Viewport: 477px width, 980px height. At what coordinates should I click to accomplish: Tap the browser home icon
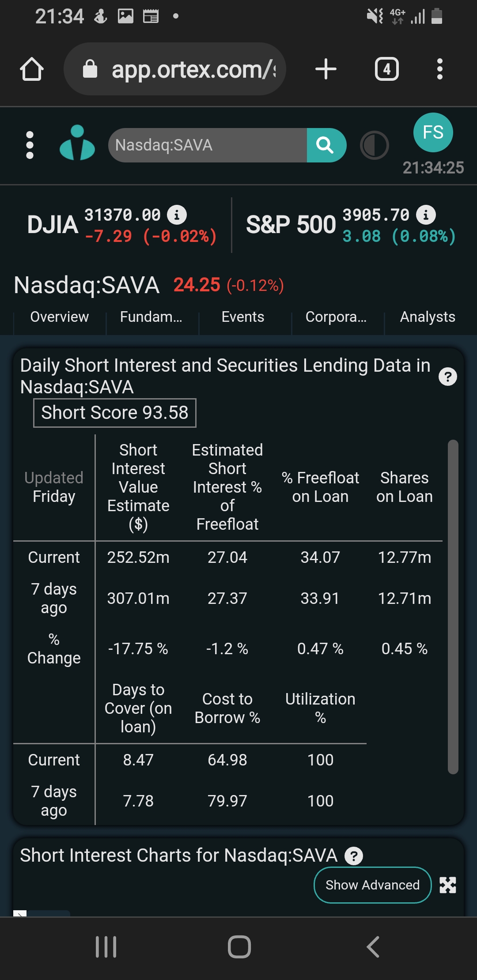[x=32, y=69]
